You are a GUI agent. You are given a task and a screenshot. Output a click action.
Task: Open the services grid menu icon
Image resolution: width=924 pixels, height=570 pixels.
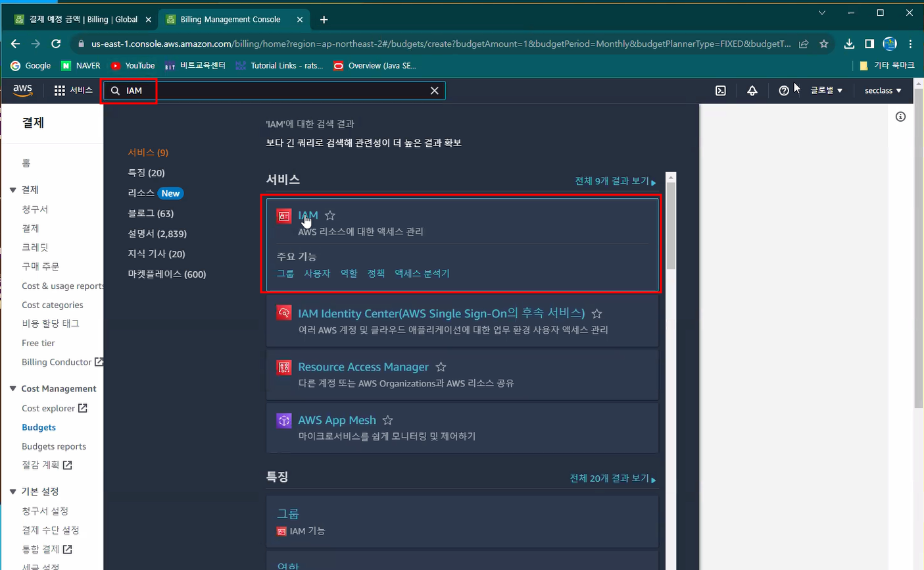pyautogui.click(x=60, y=90)
